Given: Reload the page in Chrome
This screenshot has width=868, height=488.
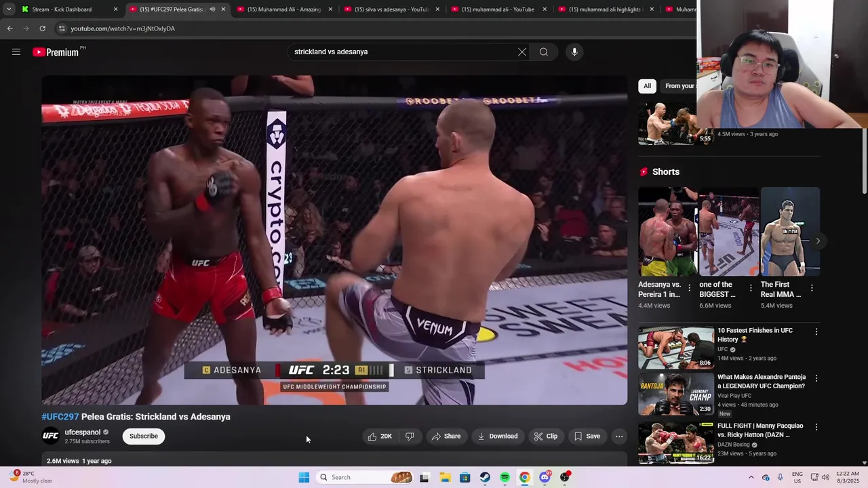Looking at the screenshot, I should (42, 28).
